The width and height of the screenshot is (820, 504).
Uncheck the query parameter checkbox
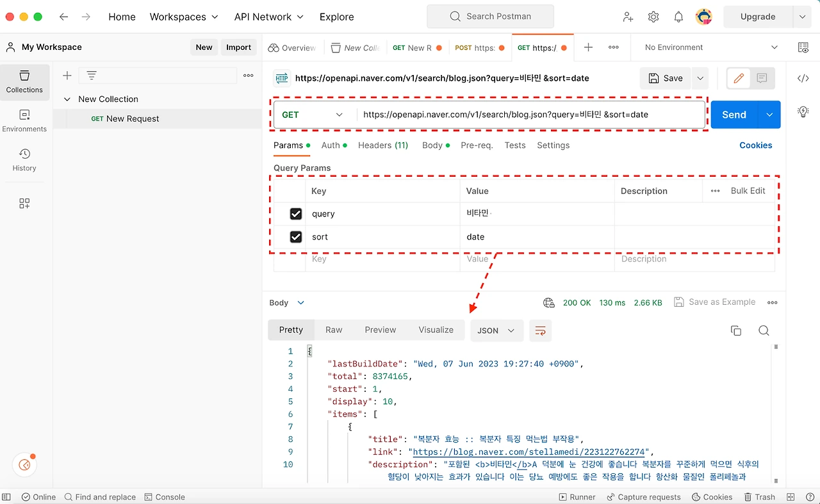click(x=296, y=214)
